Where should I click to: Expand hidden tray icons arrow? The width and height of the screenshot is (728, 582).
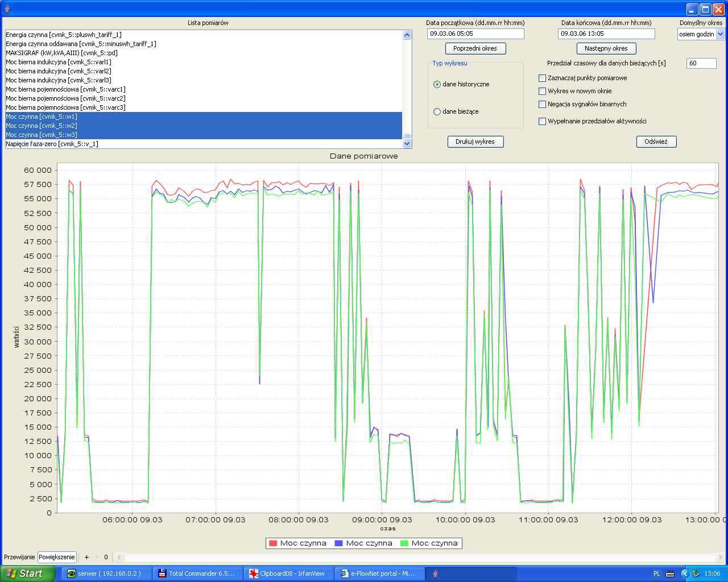(685, 573)
